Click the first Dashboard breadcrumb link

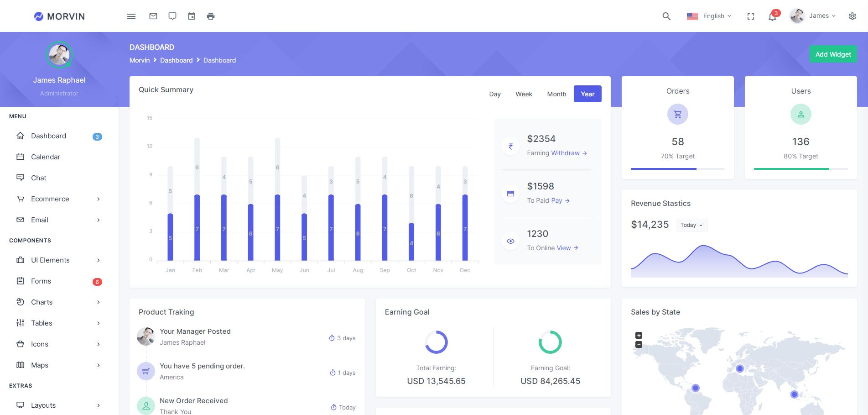(177, 60)
